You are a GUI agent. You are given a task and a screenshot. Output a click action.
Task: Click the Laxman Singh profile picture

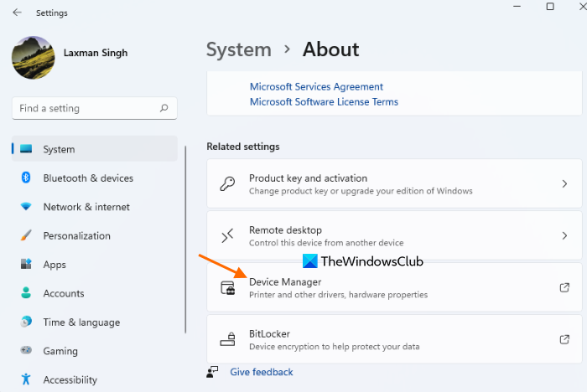pos(33,58)
